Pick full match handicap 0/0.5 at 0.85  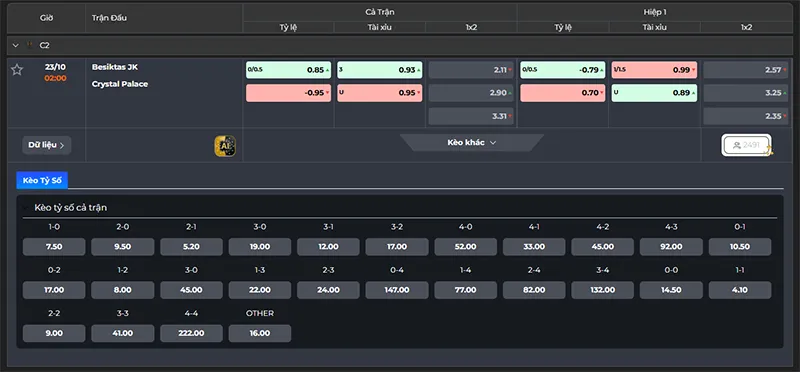click(288, 70)
